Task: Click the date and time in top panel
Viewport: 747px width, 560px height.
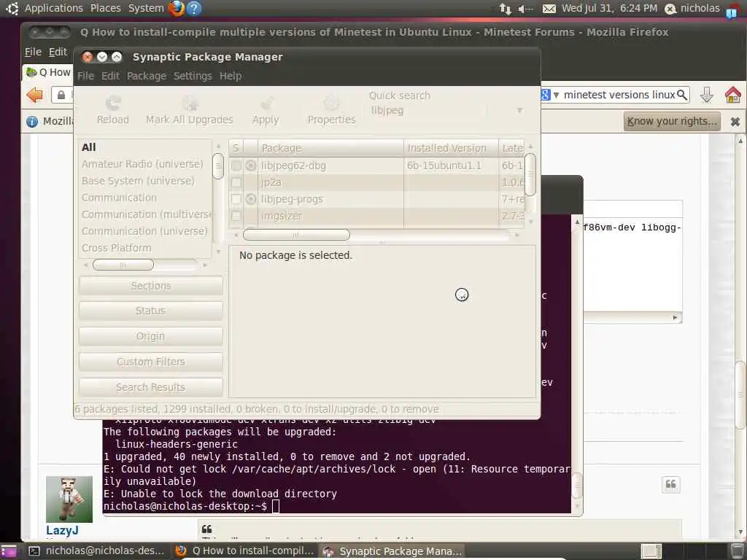Action: [x=609, y=8]
